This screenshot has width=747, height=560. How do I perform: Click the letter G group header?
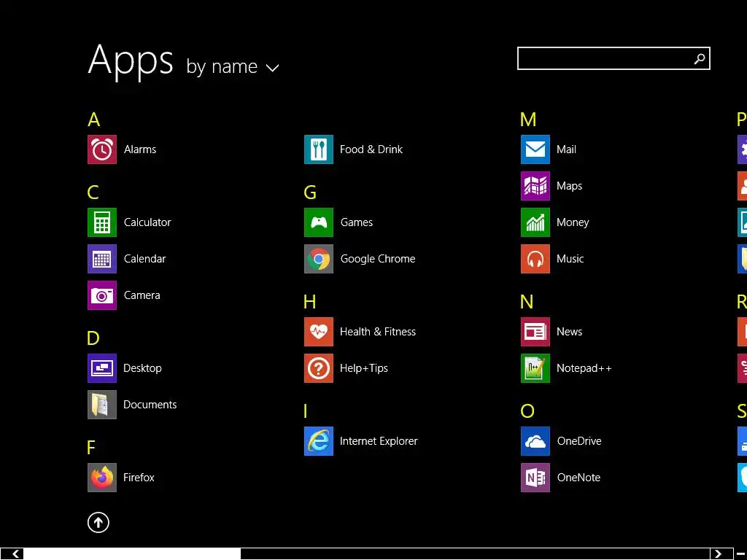pos(310,192)
